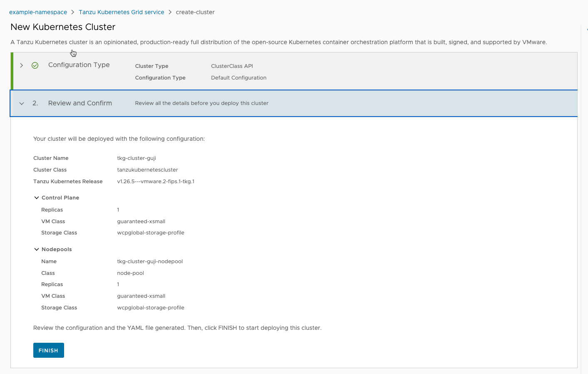588x374 pixels.
Task: Click the Nodepools heading label
Action: coord(57,249)
